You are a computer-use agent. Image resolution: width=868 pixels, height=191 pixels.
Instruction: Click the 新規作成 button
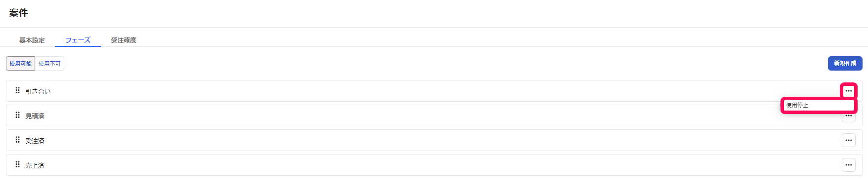845,63
